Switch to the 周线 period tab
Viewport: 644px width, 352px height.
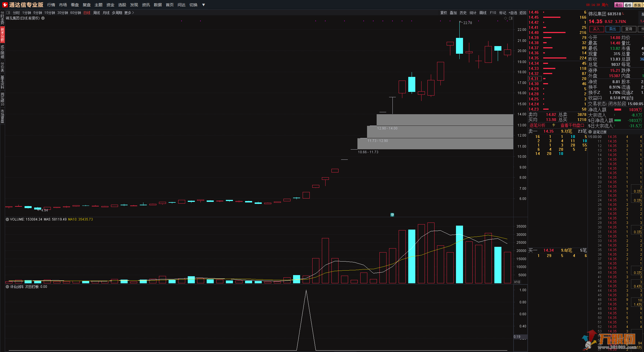pyautogui.click(x=96, y=13)
